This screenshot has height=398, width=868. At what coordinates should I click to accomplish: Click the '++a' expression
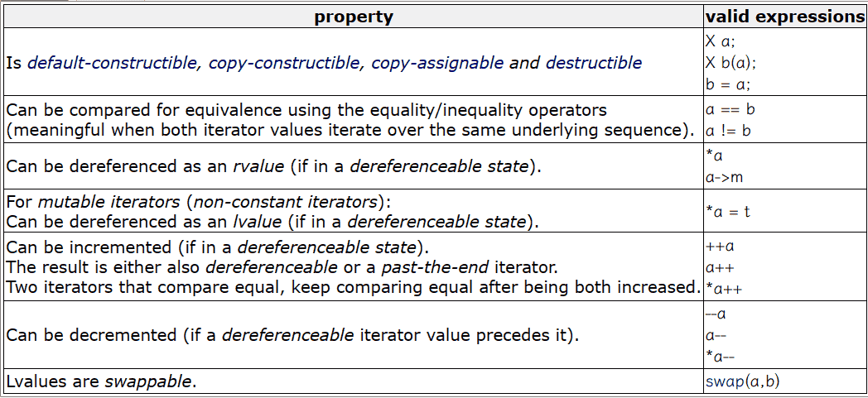[720, 246]
